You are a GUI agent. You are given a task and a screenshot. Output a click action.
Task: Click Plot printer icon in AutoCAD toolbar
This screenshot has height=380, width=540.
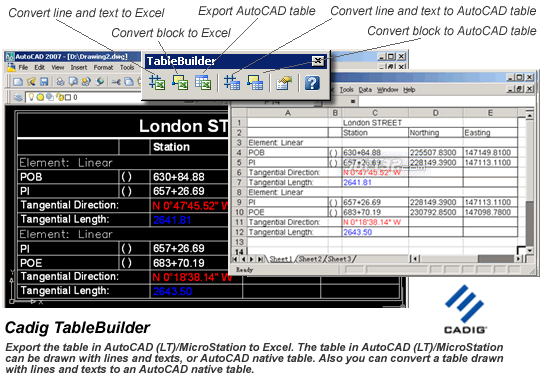(x=61, y=82)
